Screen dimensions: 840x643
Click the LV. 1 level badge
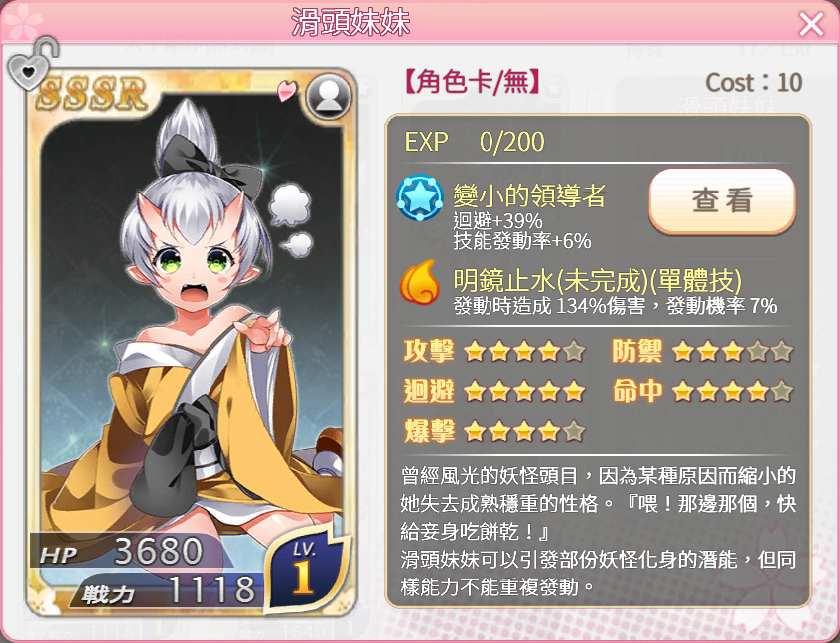[x=304, y=570]
